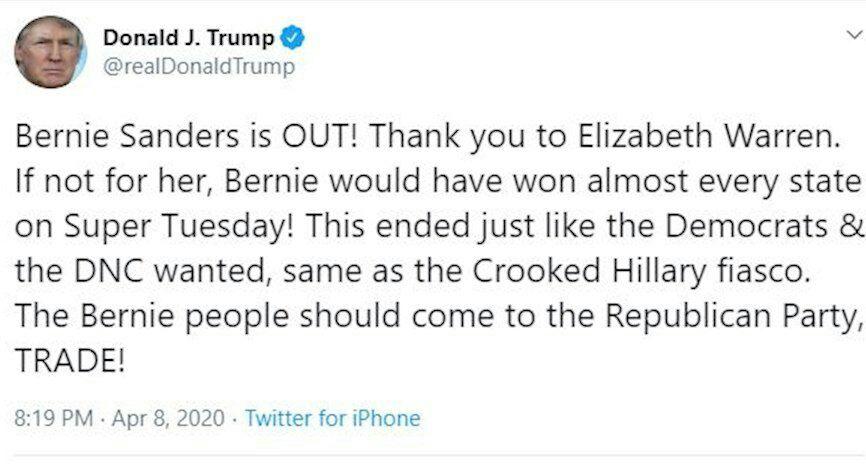The image size is (866, 464).
Task: Click the Apr 8, 2020 date
Action: (168, 418)
